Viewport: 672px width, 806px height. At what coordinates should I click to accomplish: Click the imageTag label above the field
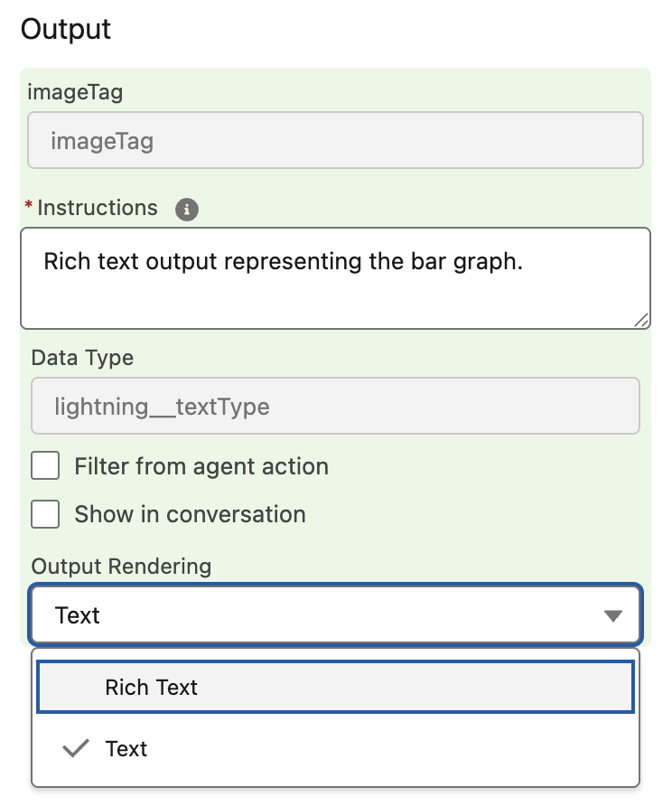click(x=75, y=91)
